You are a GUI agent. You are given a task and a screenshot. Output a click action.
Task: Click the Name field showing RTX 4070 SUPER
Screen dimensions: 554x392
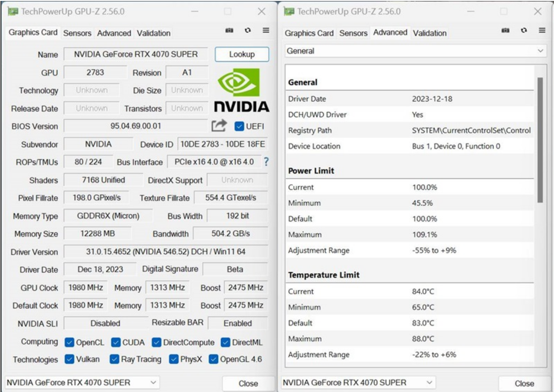pyautogui.click(x=135, y=54)
